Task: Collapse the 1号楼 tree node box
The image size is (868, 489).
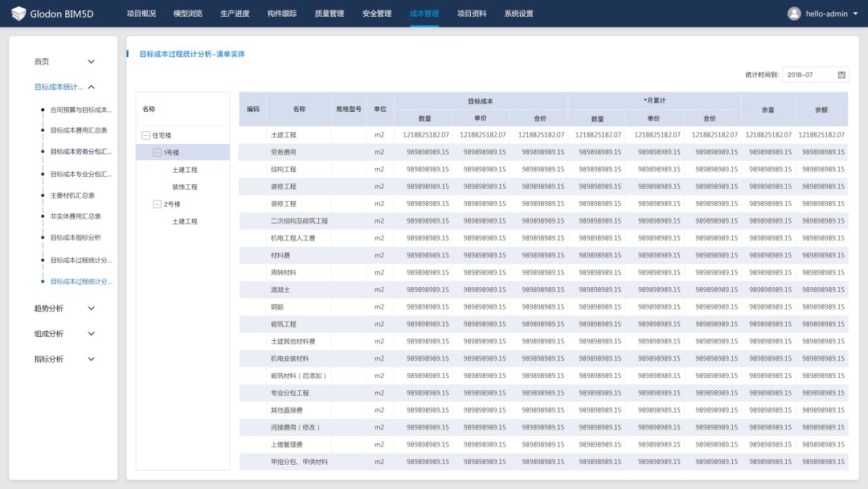Action: 158,153
